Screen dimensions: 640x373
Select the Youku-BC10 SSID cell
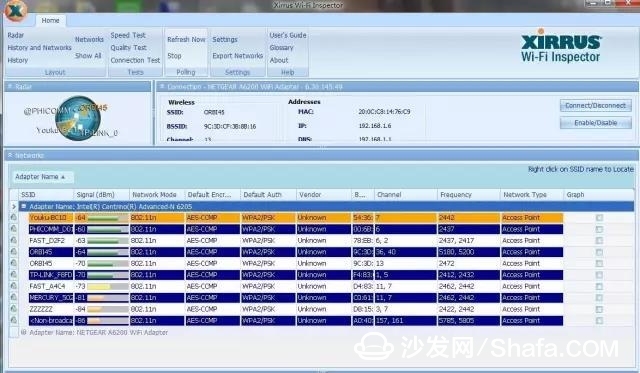51,218
